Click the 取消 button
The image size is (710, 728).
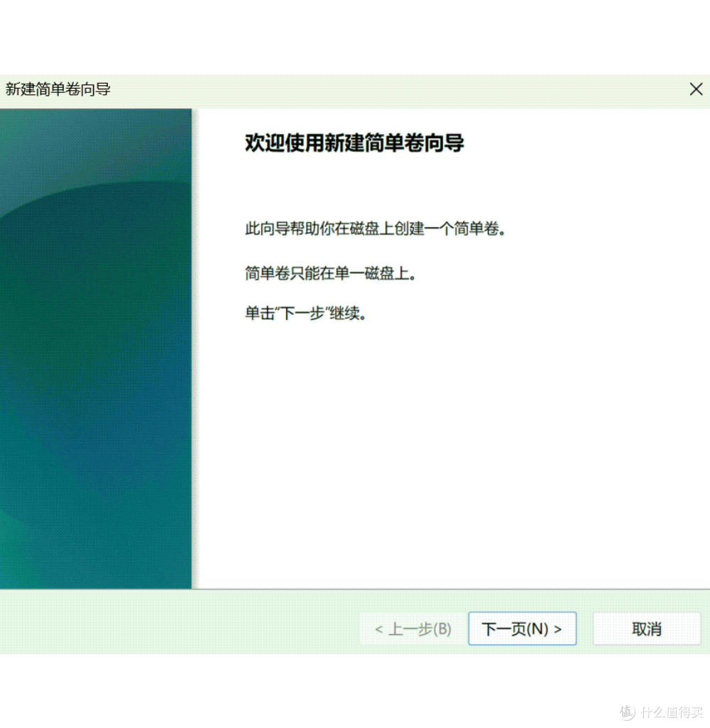[646, 628]
